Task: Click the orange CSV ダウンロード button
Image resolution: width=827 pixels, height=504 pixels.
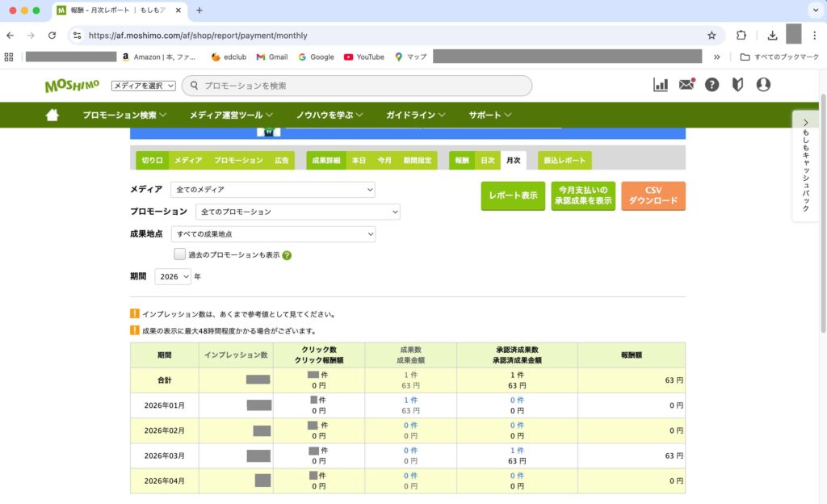Action: pyautogui.click(x=653, y=195)
